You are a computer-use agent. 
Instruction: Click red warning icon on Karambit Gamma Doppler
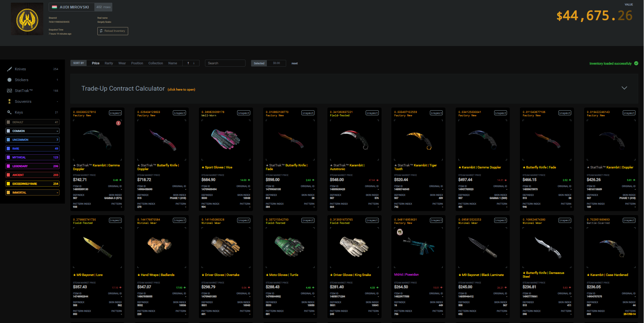click(118, 123)
